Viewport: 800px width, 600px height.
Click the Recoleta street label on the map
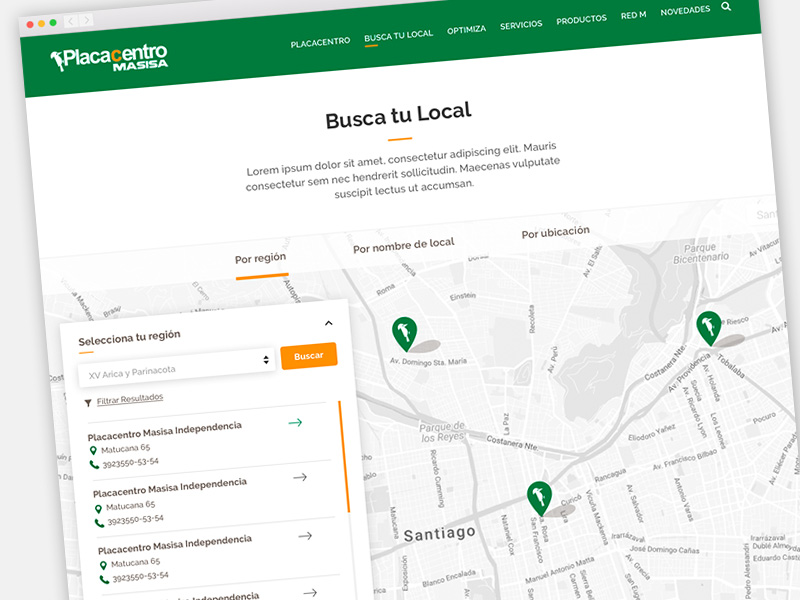coord(532,319)
